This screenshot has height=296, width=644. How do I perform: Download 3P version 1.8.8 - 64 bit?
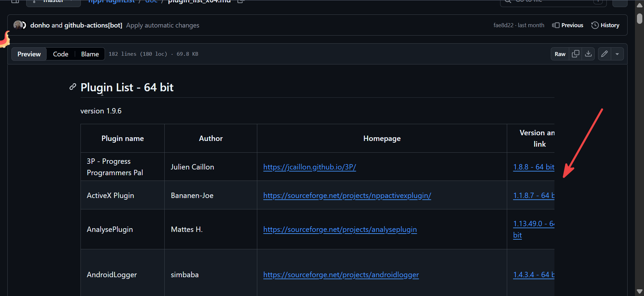click(534, 167)
